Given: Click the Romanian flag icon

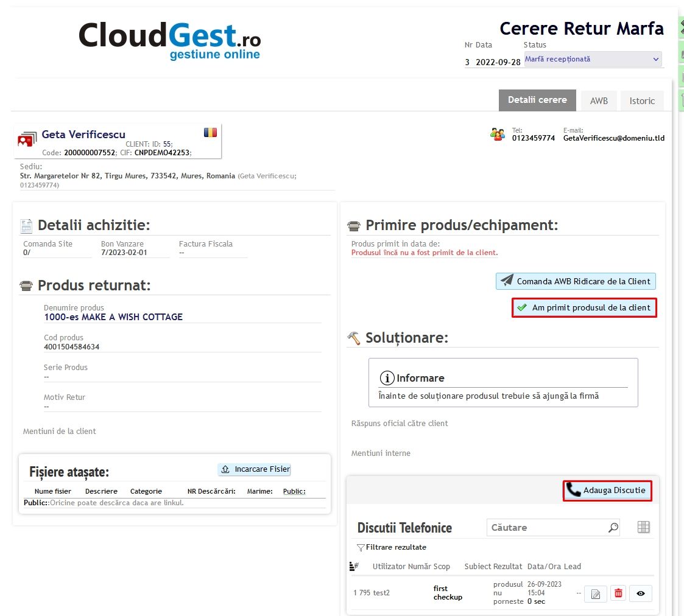Looking at the screenshot, I should [210, 133].
